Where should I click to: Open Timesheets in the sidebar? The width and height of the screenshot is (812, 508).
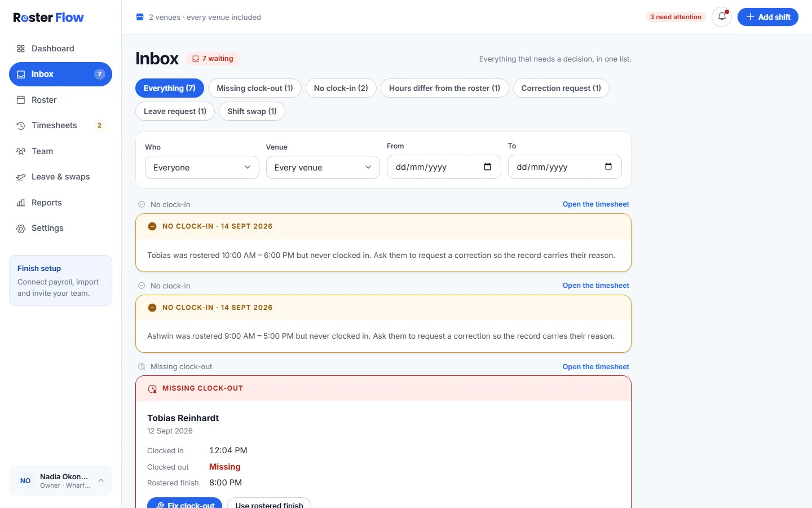coord(60,125)
